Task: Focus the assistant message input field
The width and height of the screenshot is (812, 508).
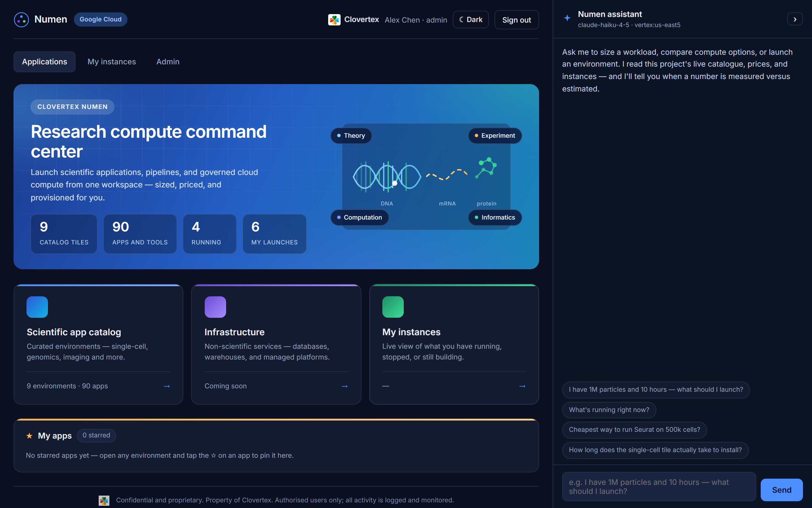Action: point(659,487)
